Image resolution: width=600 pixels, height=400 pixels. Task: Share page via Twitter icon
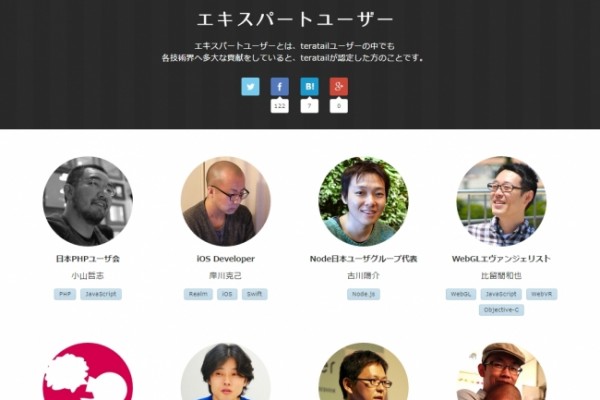point(250,87)
